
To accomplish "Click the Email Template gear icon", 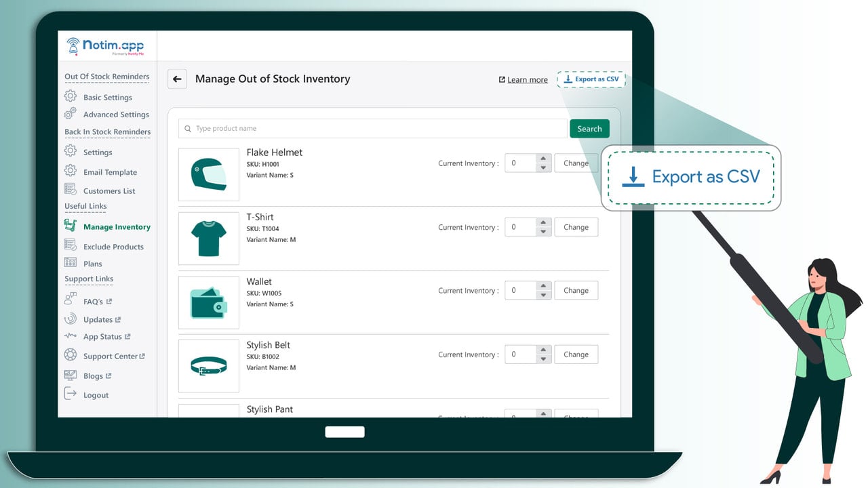I will [71, 171].
